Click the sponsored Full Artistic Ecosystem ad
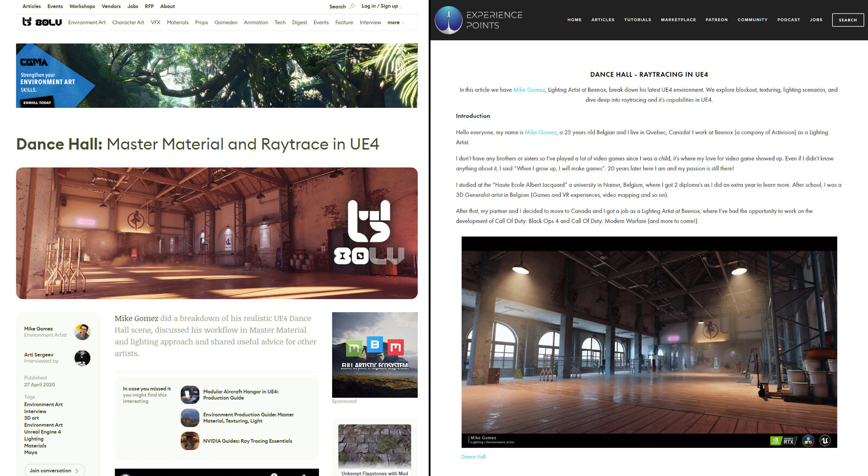Screen dimensions: 868x476 pyautogui.click(x=375, y=355)
